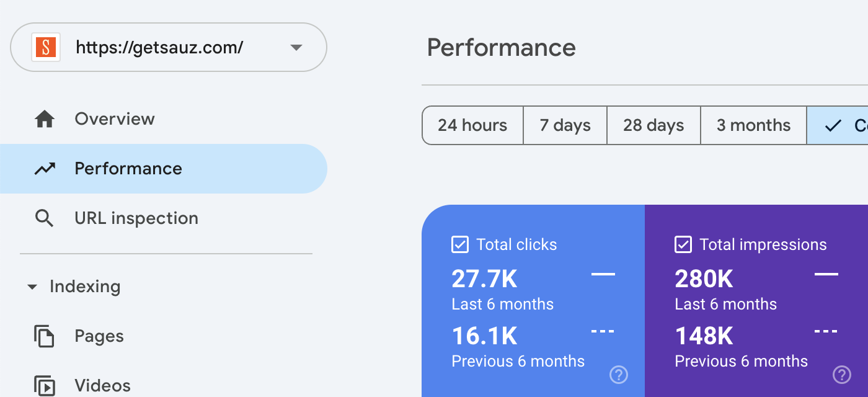Click the Pages documents icon

coord(45,336)
